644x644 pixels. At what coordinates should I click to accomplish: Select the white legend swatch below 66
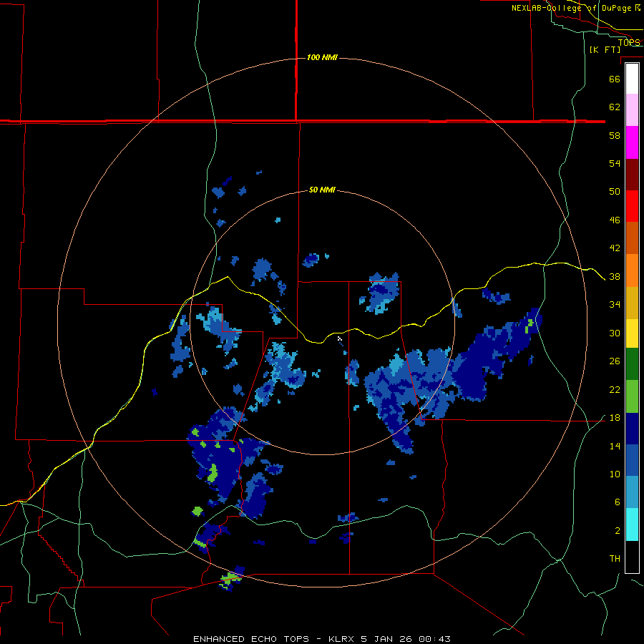[632, 79]
